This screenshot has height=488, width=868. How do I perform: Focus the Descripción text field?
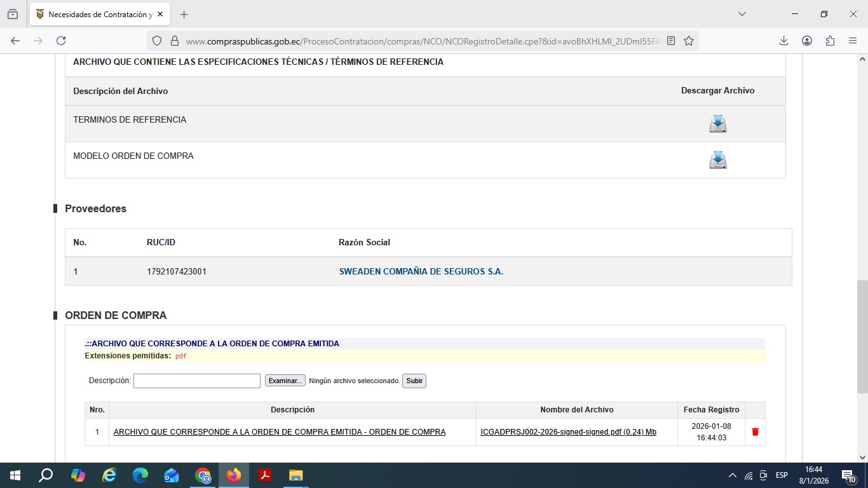pyautogui.click(x=197, y=381)
